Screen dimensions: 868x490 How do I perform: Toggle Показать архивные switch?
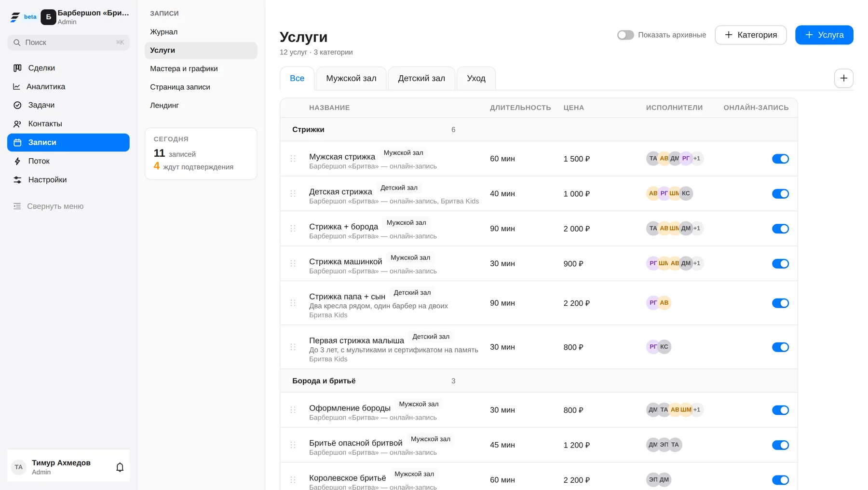625,35
